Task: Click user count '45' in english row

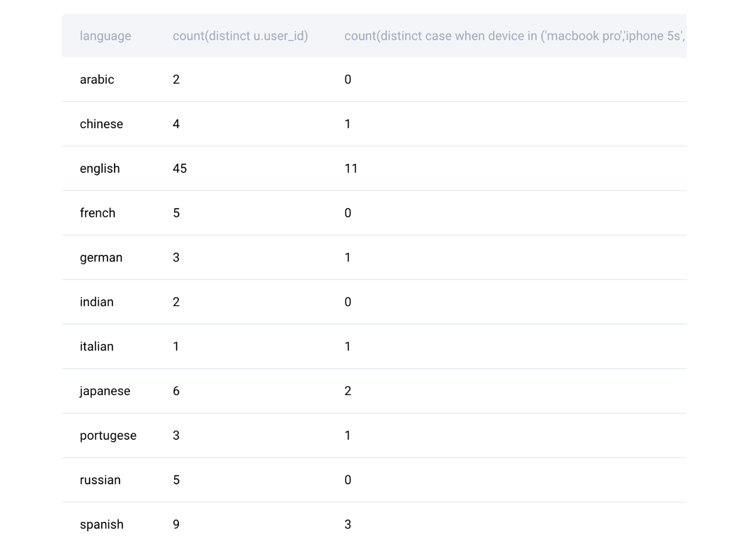Action: click(x=180, y=168)
